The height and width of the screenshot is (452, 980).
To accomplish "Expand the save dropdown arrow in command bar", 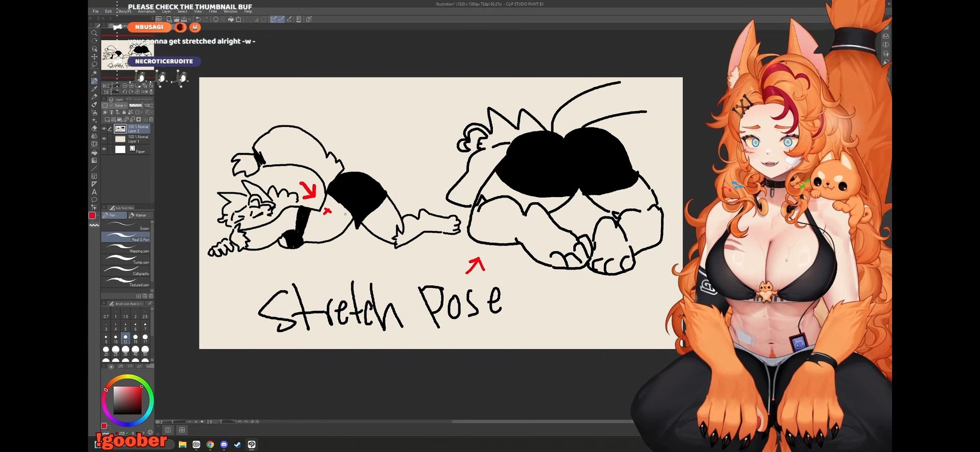I will (189, 19).
